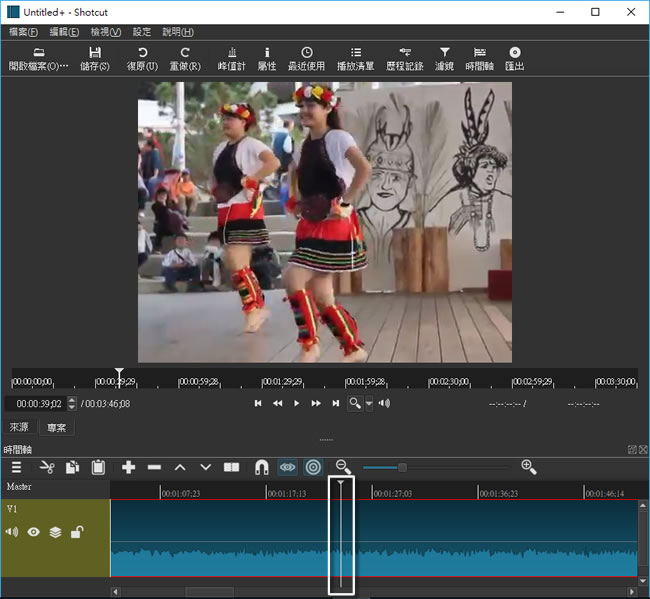Expand the player zoom dropdown arrow

click(x=369, y=403)
